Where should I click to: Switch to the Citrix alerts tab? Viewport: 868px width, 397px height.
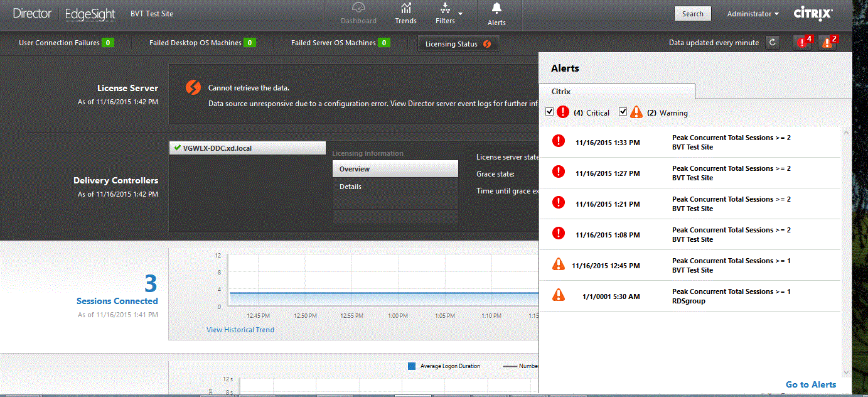(561, 92)
